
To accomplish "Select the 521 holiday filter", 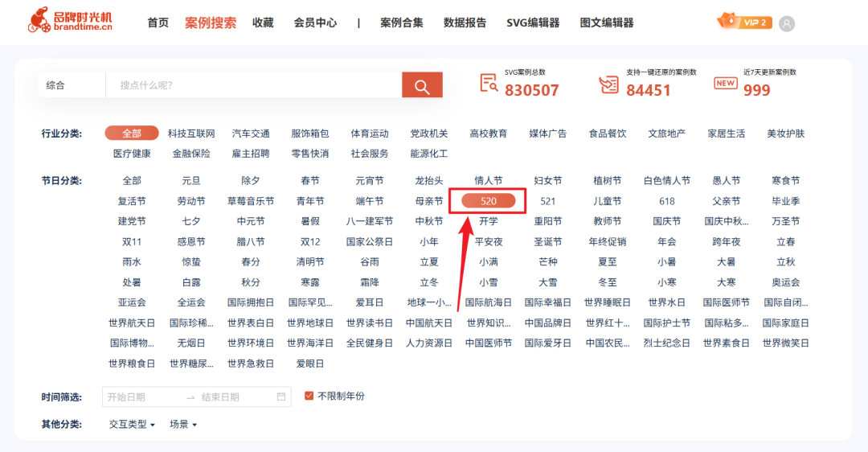I will click(548, 201).
